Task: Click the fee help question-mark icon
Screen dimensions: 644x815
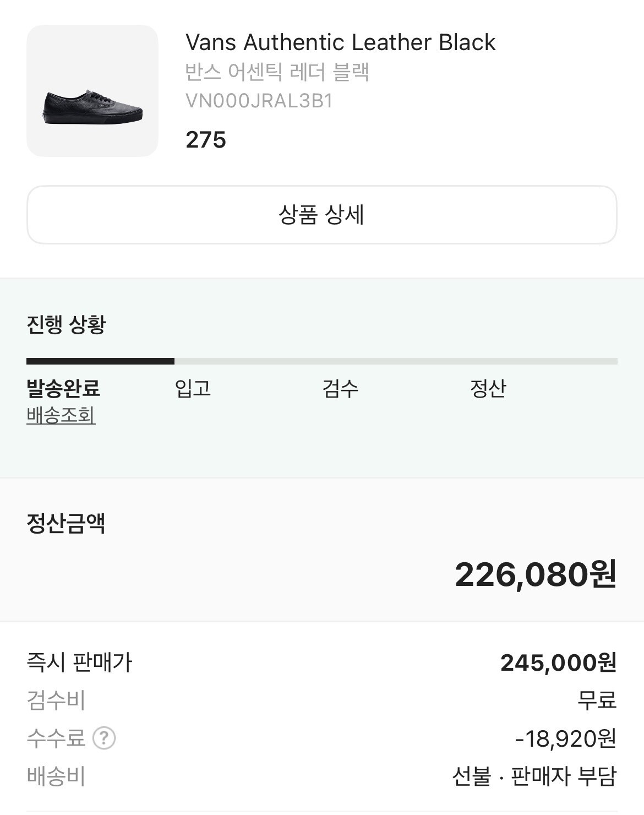Action: (104, 738)
